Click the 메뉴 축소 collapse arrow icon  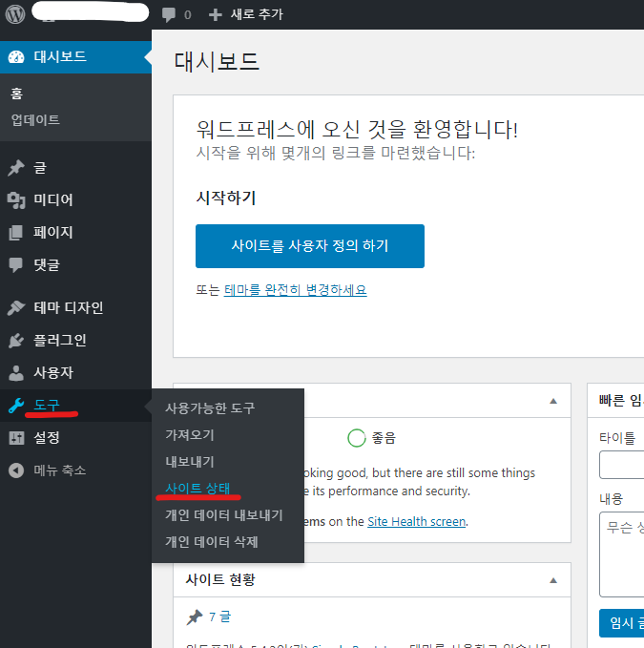pos(16,470)
